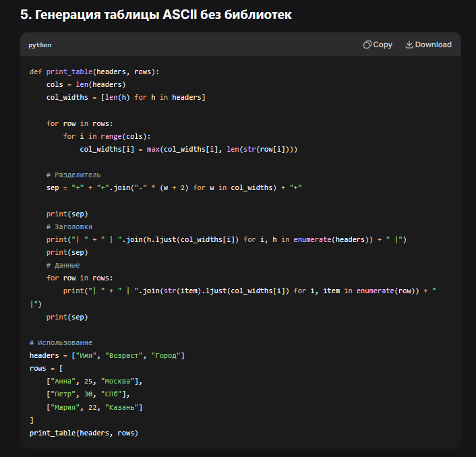Click the row '["Мария", 22, "Казань"]'
This screenshot has height=457, width=476.
tap(94, 407)
